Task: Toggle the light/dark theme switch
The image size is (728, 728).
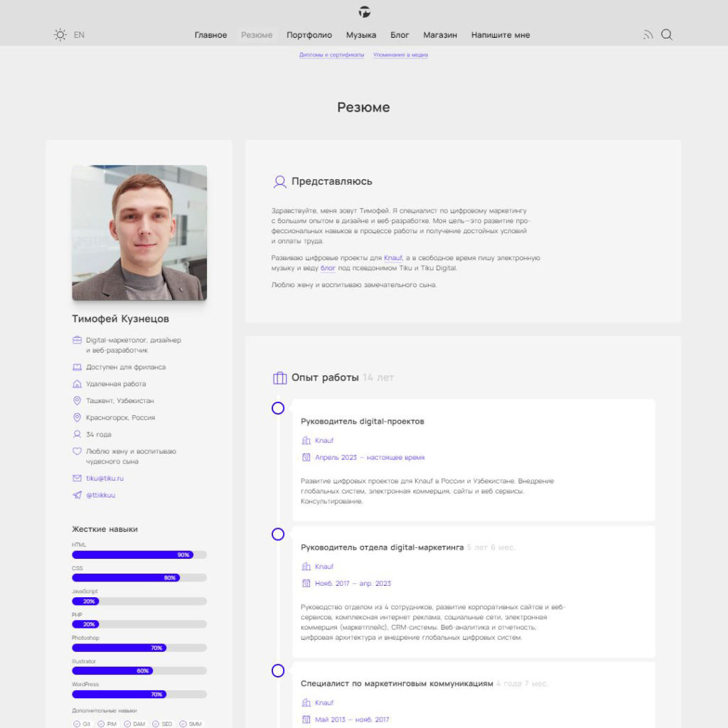Action: (x=59, y=34)
